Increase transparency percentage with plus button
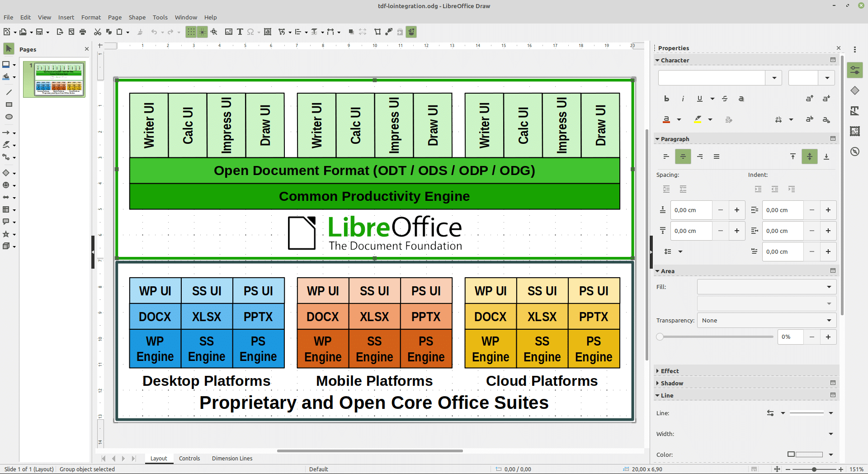 [828, 337]
